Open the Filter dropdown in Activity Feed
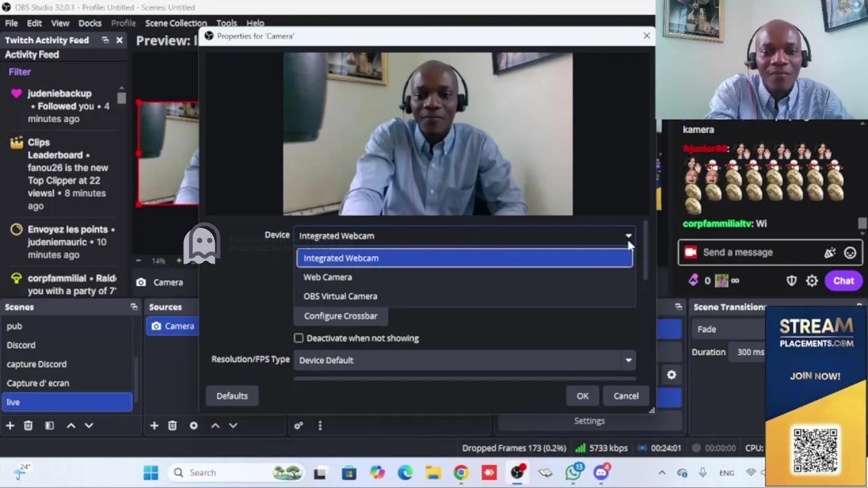 pos(20,72)
